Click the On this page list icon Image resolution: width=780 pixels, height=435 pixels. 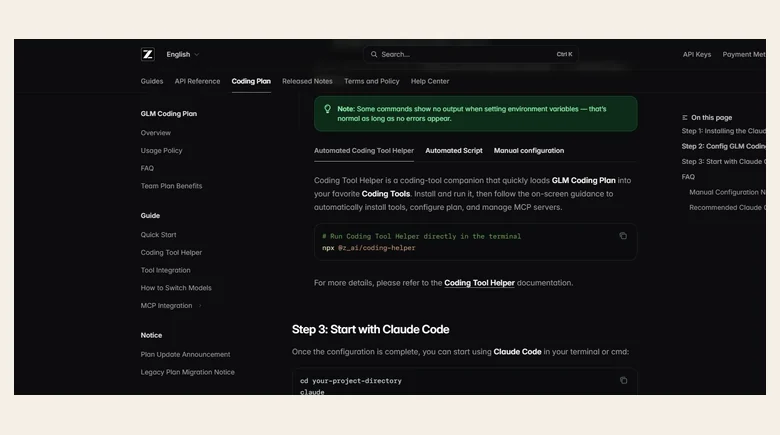click(685, 117)
